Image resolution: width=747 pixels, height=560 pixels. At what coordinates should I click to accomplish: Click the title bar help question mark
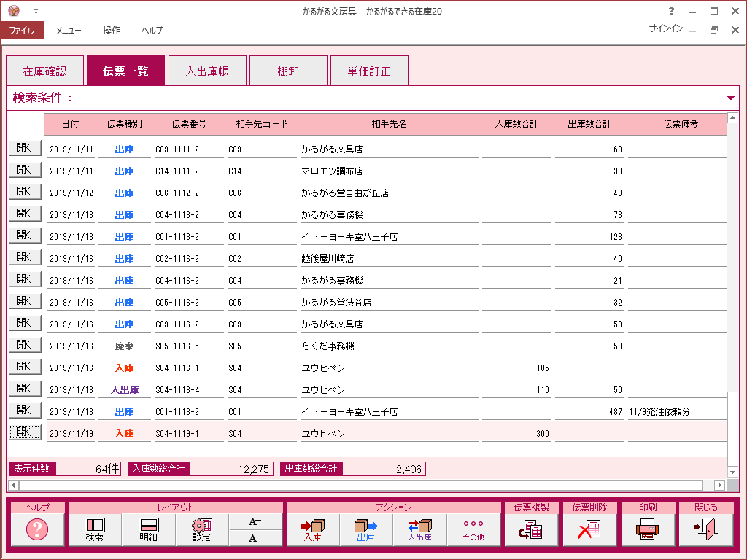point(671,11)
